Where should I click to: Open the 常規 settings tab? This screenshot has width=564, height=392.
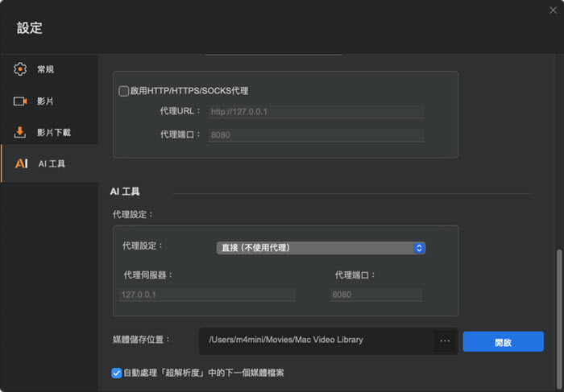coord(49,69)
